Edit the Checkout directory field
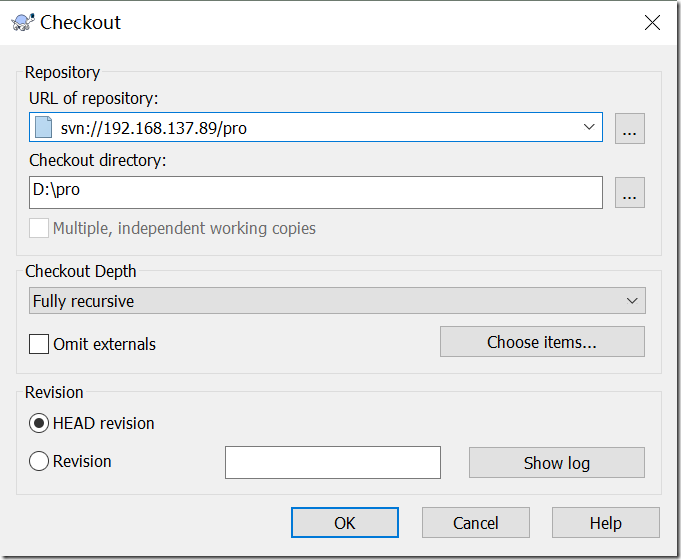This screenshot has width=681, height=560. tap(316, 192)
